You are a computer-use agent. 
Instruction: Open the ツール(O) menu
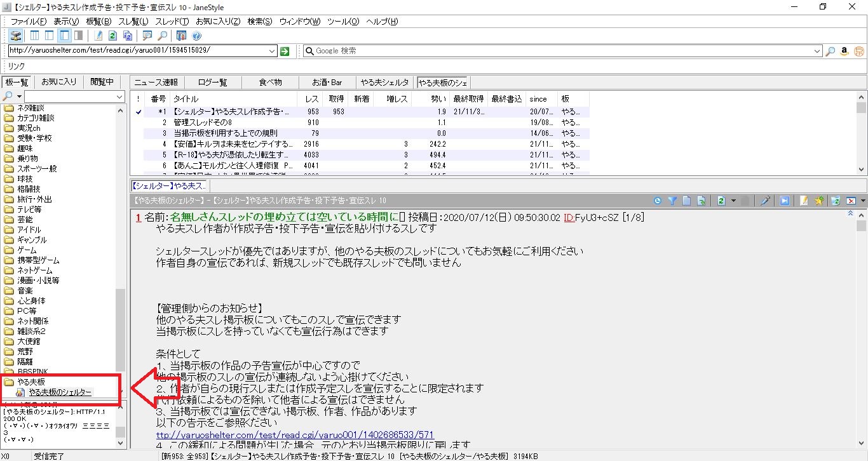coord(344,22)
